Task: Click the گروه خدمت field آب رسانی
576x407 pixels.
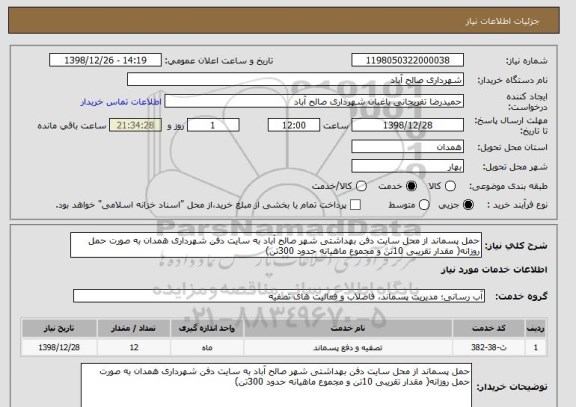Action: click(x=279, y=296)
